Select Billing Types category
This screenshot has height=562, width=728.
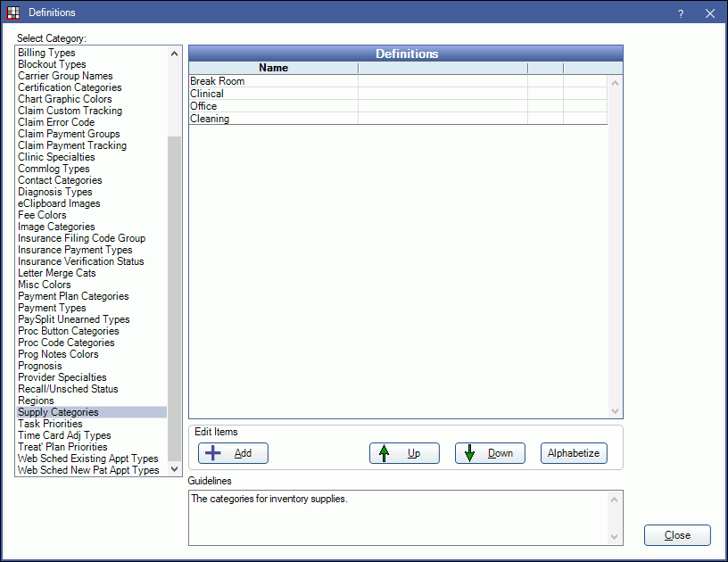[x=92, y=53]
